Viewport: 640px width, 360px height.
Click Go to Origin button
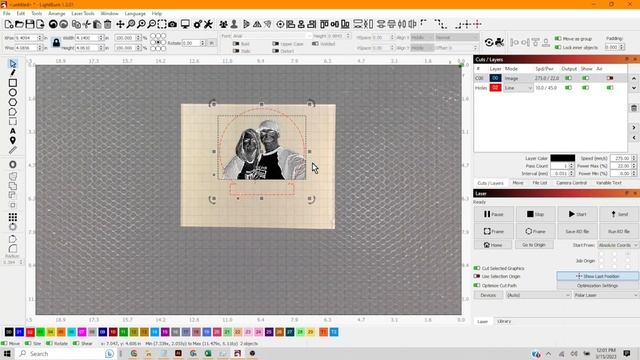pyautogui.click(x=534, y=245)
